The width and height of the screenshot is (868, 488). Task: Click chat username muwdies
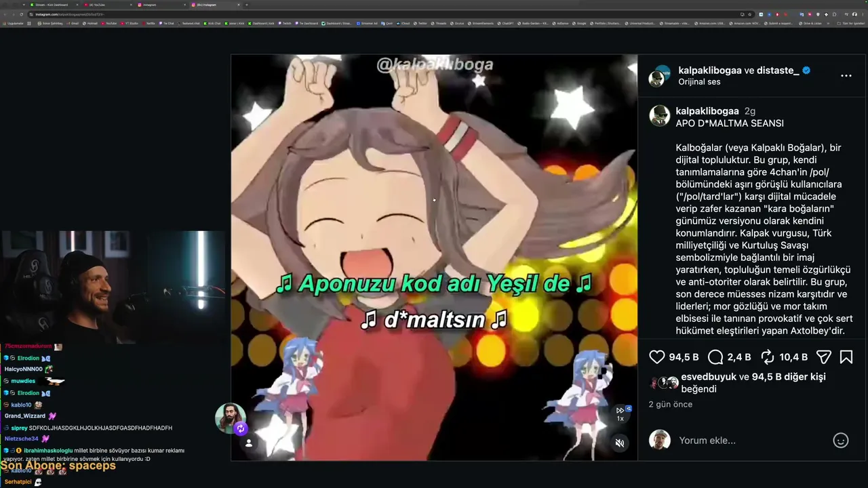23,381
